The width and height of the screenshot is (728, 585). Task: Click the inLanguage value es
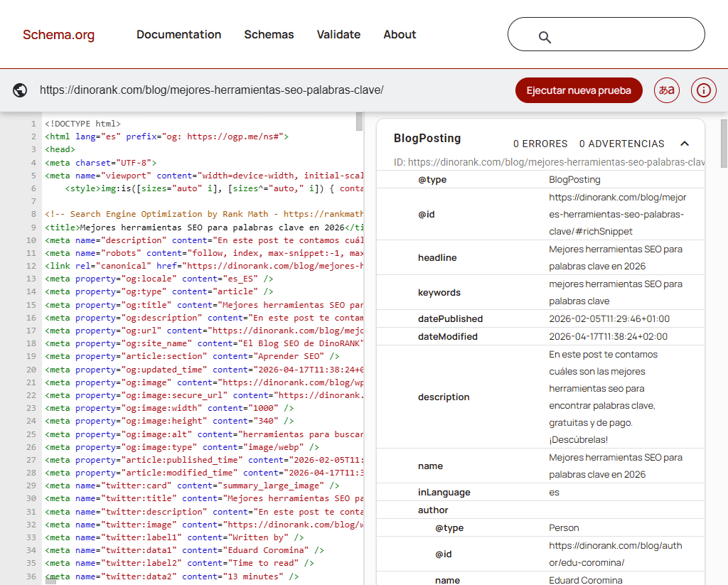pyautogui.click(x=554, y=493)
